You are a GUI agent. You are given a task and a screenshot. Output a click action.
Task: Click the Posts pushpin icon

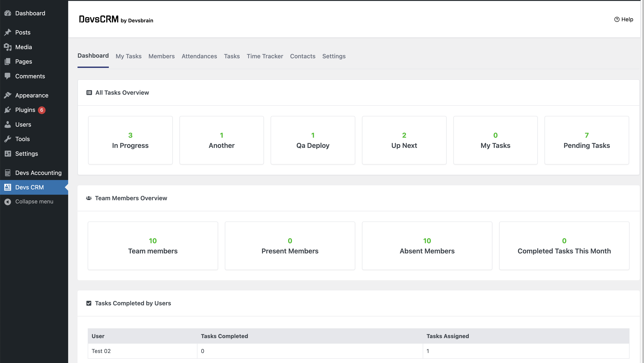coord(8,32)
